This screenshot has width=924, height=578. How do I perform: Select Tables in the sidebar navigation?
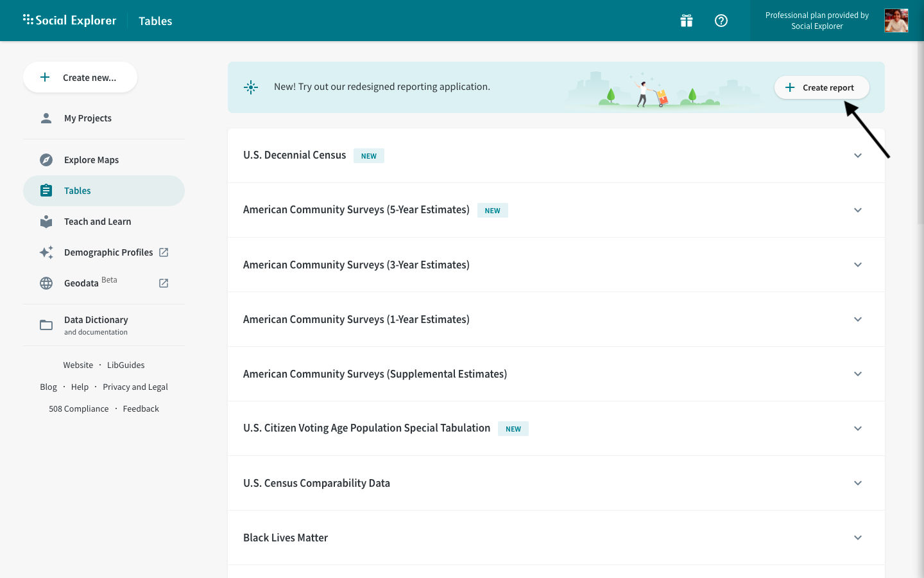pyautogui.click(x=78, y=191)
